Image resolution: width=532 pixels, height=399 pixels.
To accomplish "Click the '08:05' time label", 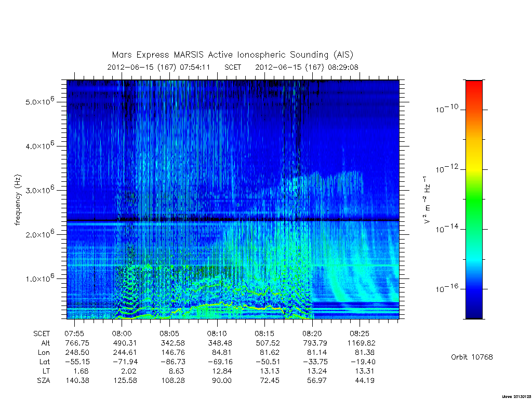I will tap(169, 334).
